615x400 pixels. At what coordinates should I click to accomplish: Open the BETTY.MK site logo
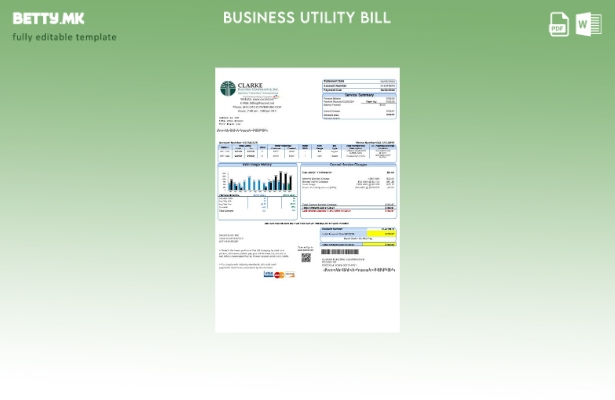point(48,18)
